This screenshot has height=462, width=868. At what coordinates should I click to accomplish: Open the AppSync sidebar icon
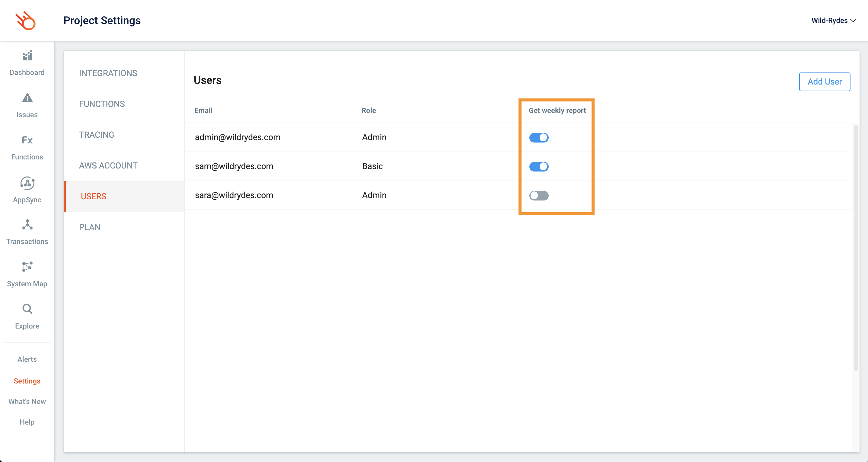pos(27,183)
